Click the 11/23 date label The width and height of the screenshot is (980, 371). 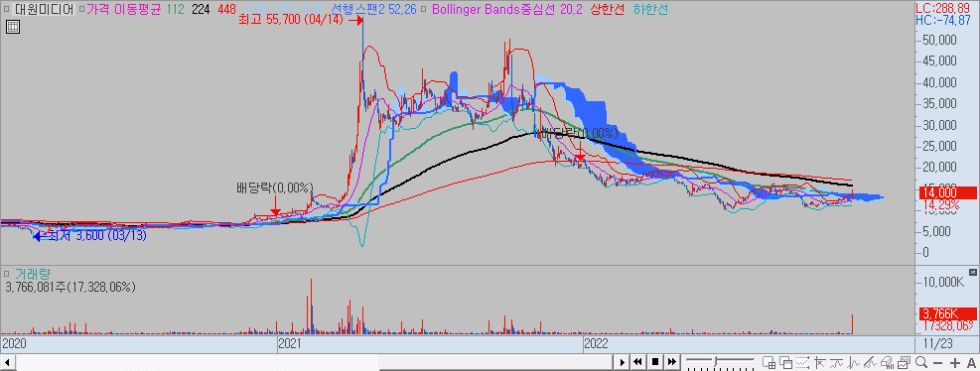click(x=937, y=343)
